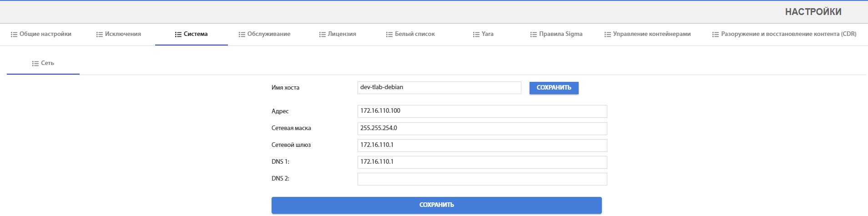Click the empty DNS 2 input field

(482, 179)
